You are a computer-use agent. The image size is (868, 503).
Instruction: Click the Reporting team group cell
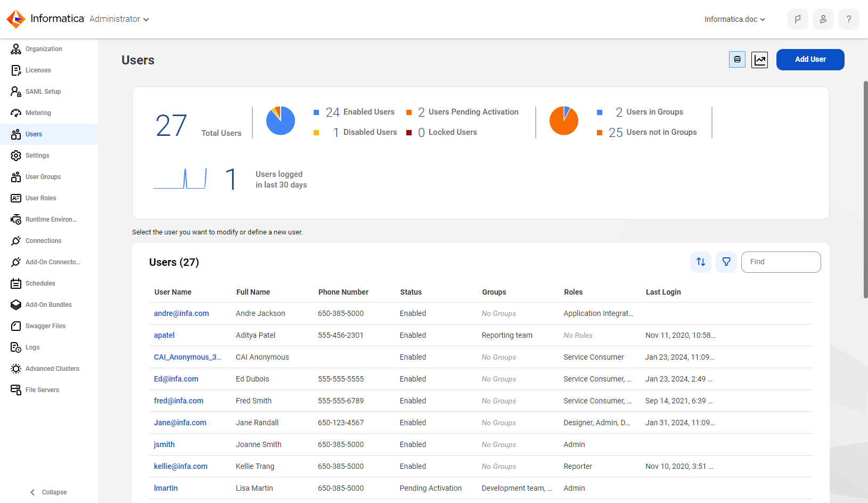pyautogui.click(x=507, y=335)
